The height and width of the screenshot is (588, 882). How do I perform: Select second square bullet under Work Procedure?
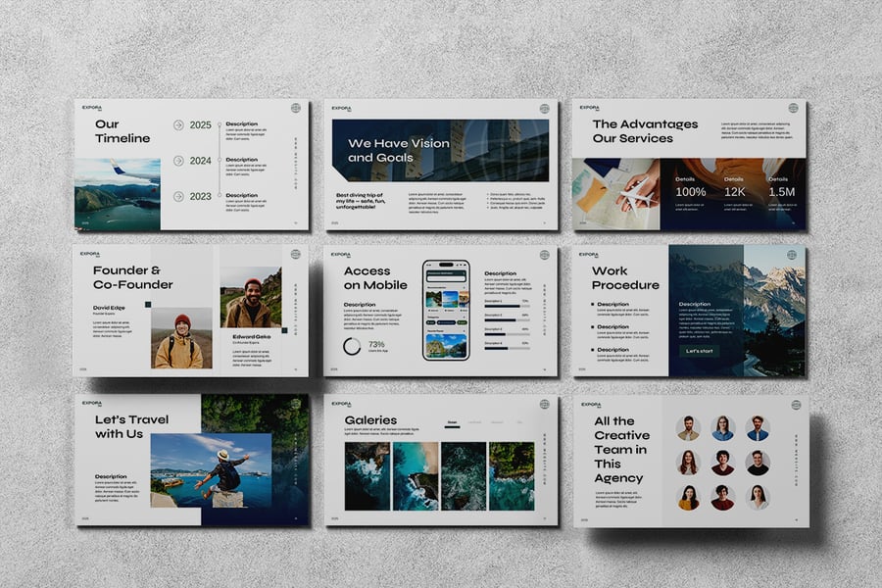click(593, 327)
